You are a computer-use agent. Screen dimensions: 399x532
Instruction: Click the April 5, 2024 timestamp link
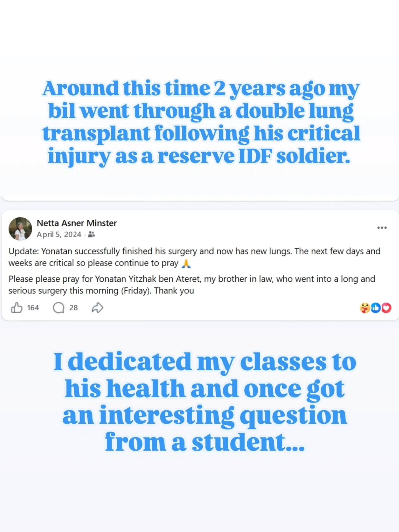59,234
